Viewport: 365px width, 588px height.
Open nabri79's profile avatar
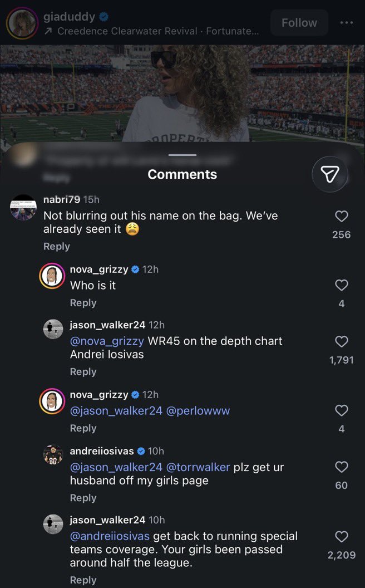coord(23,207)
